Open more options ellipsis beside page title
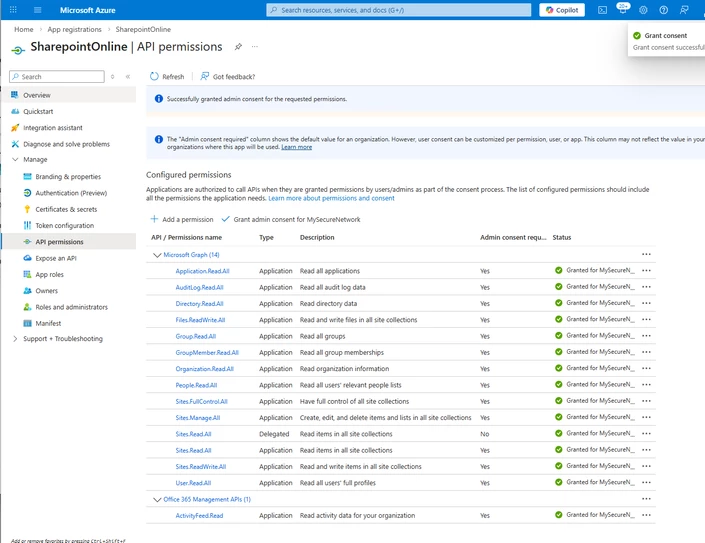Viewport: 705px width, 543px height. point(255,47)
